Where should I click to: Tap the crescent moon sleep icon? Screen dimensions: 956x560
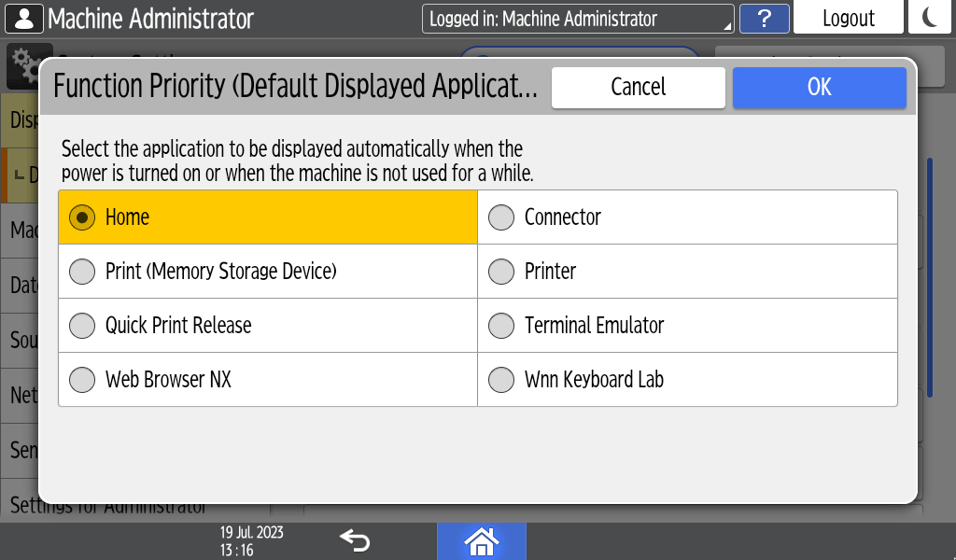point(930,19)
